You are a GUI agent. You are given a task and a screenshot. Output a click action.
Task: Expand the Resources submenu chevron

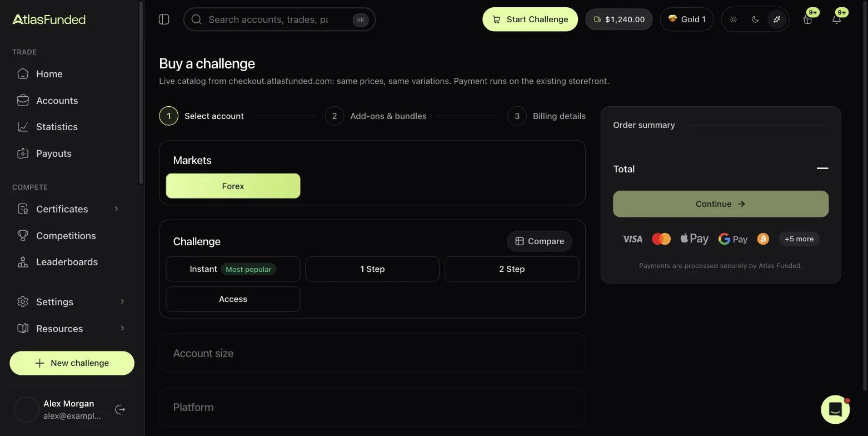(x=122, y=329)
